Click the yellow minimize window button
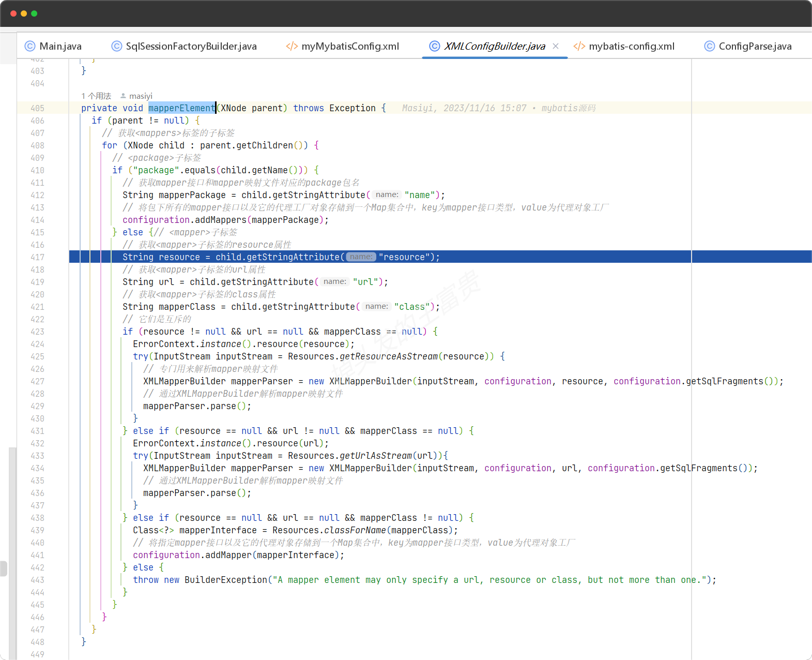 (24, 13)
